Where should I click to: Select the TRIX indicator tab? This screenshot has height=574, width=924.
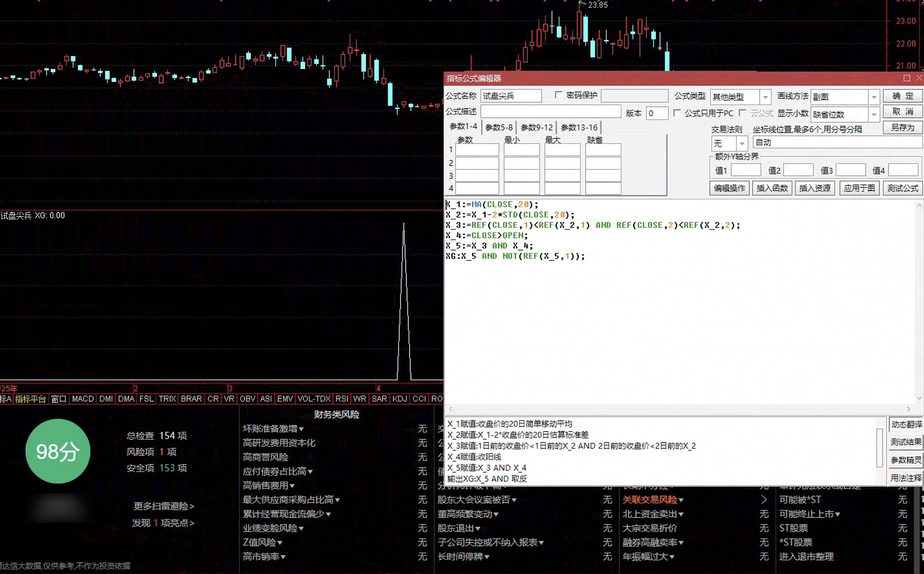tap(167, 399)
